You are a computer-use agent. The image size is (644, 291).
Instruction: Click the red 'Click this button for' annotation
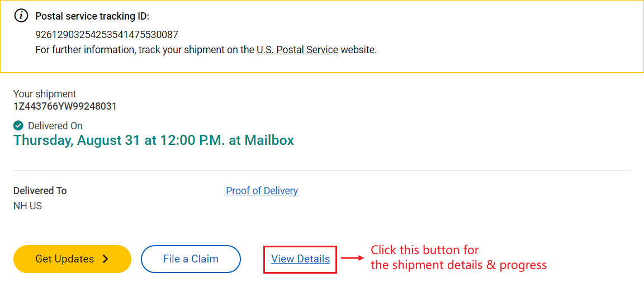[x=425, y=250]
